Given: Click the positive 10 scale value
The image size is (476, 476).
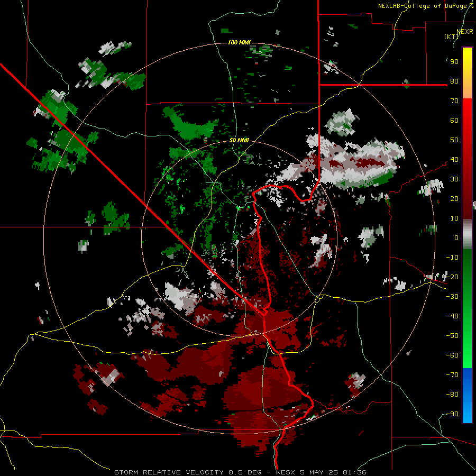Looking at the screenshot, I should 454,218.
